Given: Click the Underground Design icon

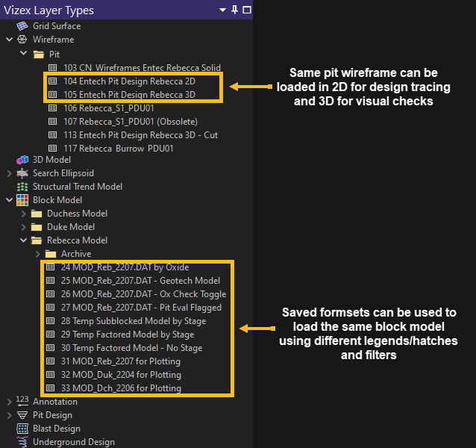Looking at the screenshot, I should pyautogui.click(x=22, y=442).
